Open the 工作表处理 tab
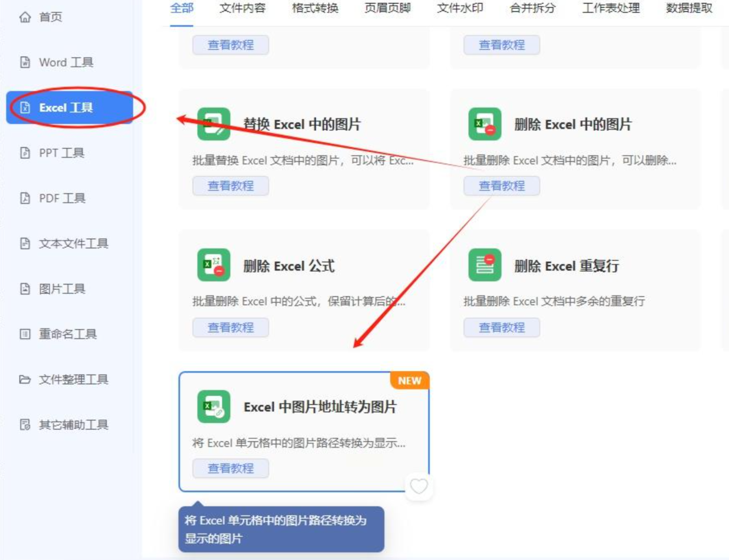Viewport: 729px width, 560px height. pyautogui.click(x=611, y=8)
